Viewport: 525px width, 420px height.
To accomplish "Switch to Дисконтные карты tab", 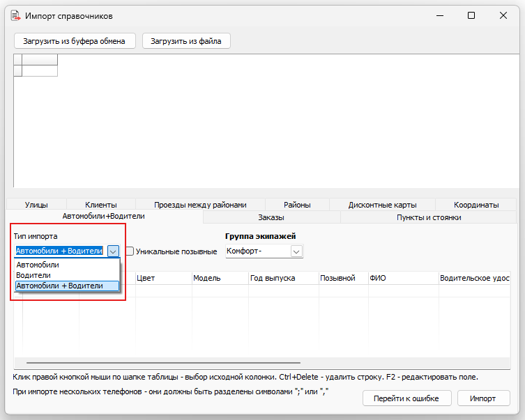I will 383,205.
